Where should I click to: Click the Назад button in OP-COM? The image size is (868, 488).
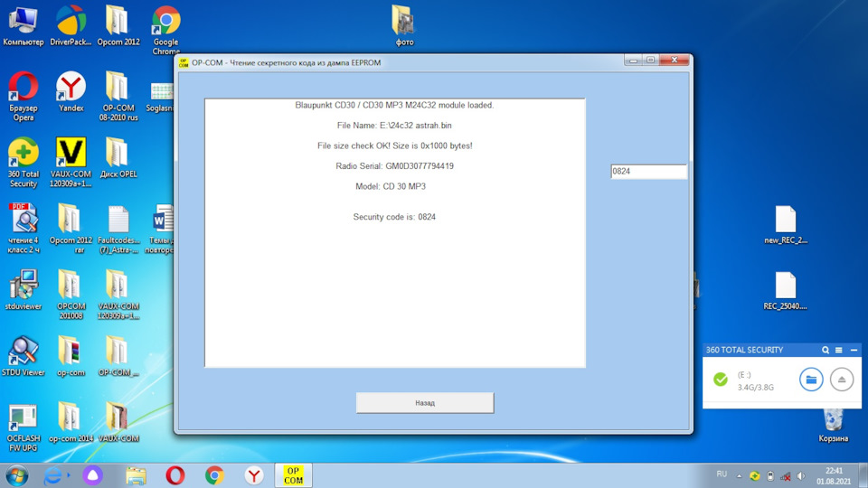tap(425, 403)
